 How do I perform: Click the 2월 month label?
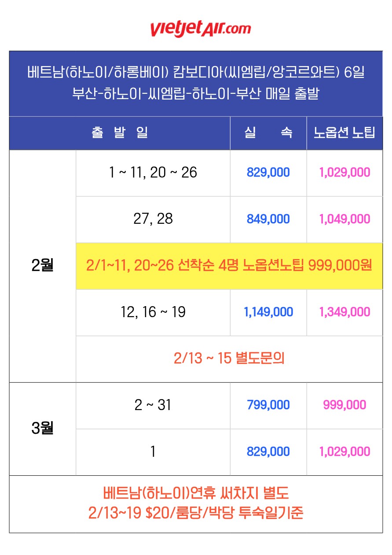[43, 266]
